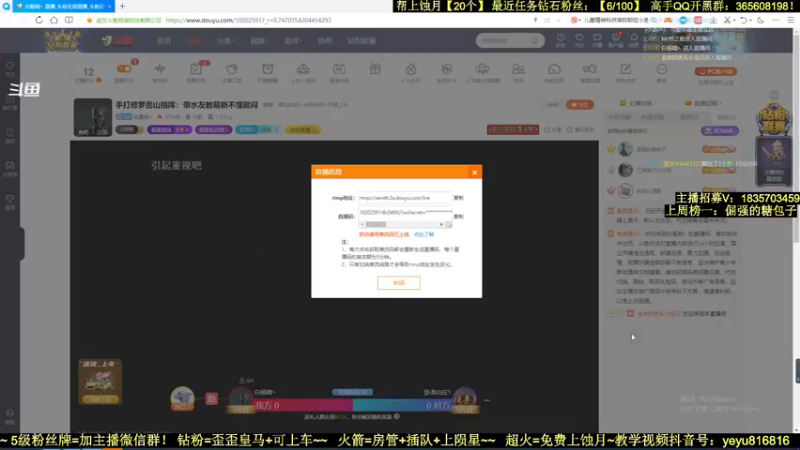Open the red 直播 nav item
800x450 pixels.
pos(194,41)
